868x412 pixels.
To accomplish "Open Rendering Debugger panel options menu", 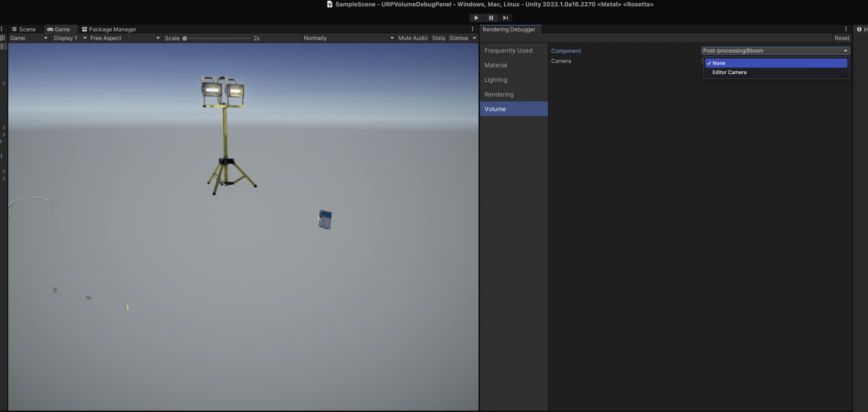I will coord(846,29).
